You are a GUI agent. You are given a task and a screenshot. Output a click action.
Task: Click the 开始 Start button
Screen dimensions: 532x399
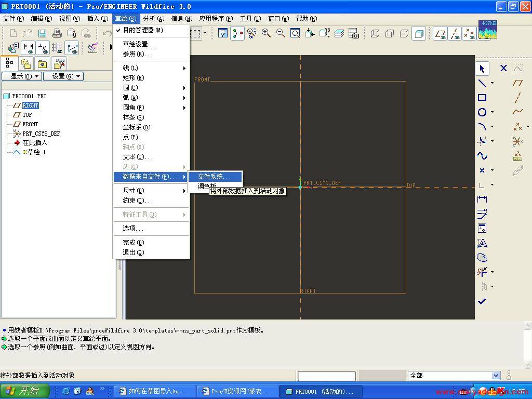tap(24, 391)
